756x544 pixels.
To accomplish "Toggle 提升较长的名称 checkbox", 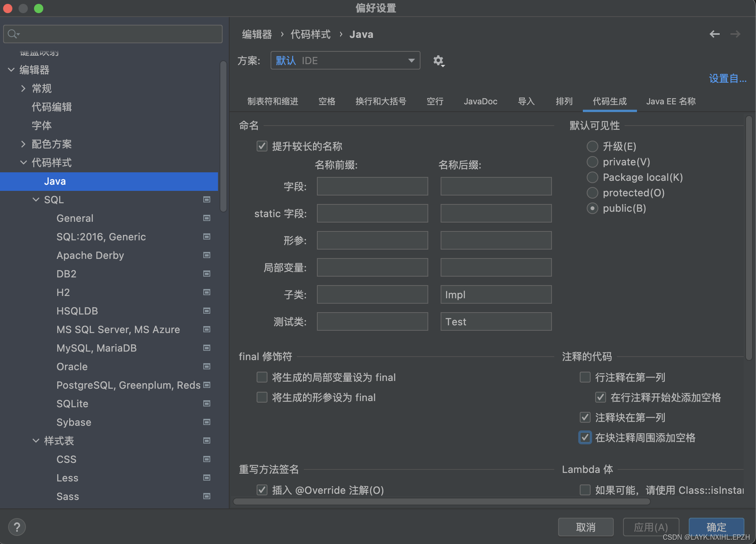I will [262, 146].
